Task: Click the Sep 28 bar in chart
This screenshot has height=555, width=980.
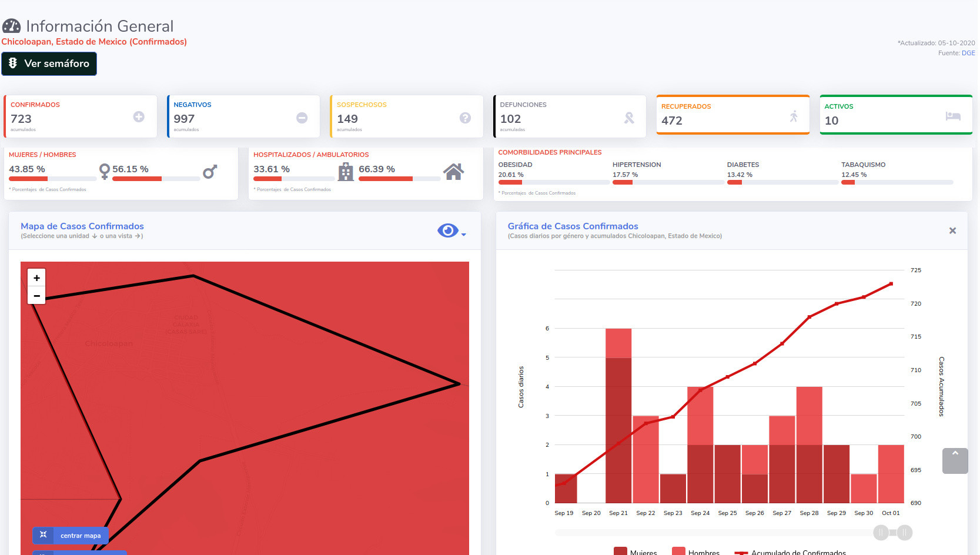Action: click(810, 444)
